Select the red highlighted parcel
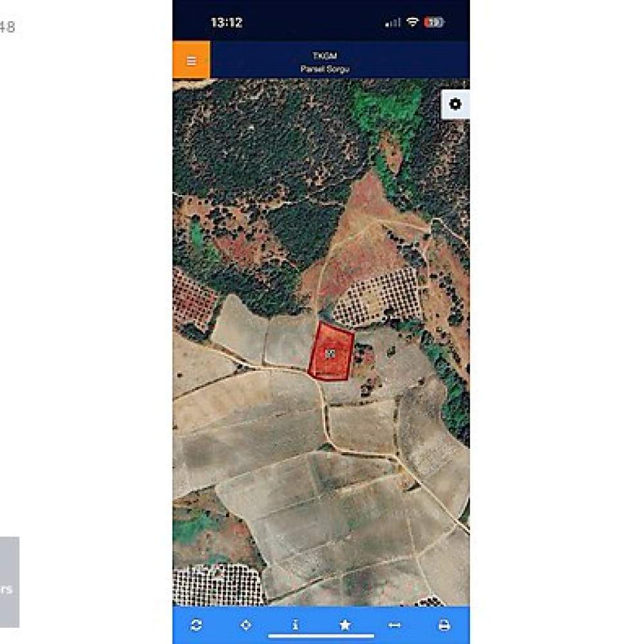The height and width of the screenshot is (644, 644). click(x=331, y=351)
